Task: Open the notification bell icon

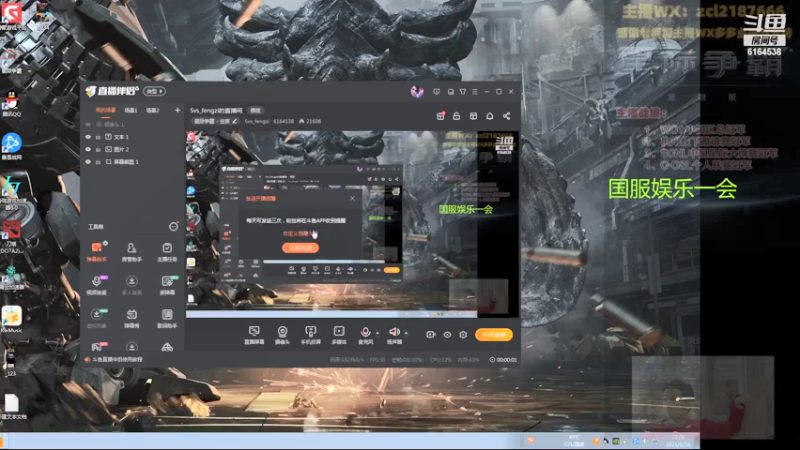Action: pos(490,116)
